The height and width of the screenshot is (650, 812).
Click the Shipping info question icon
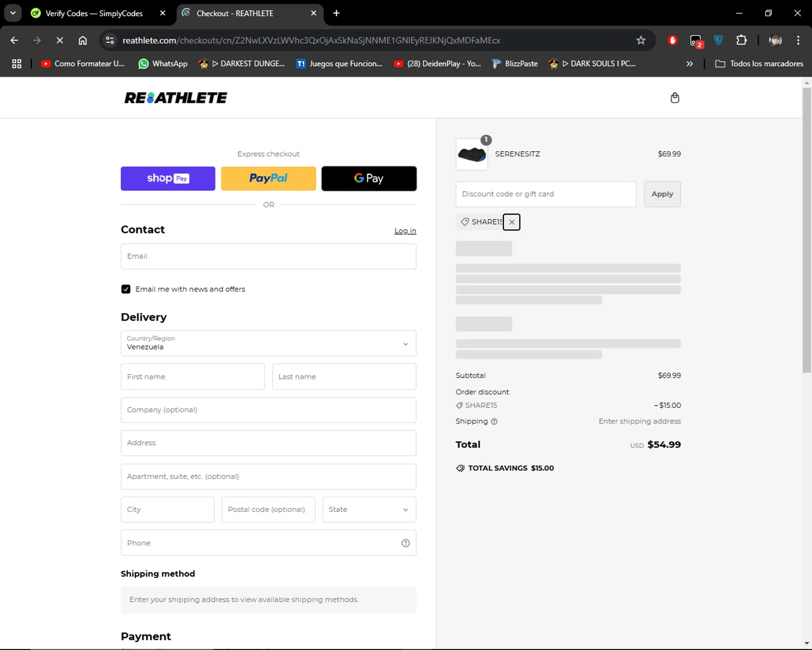pos(494,421)
